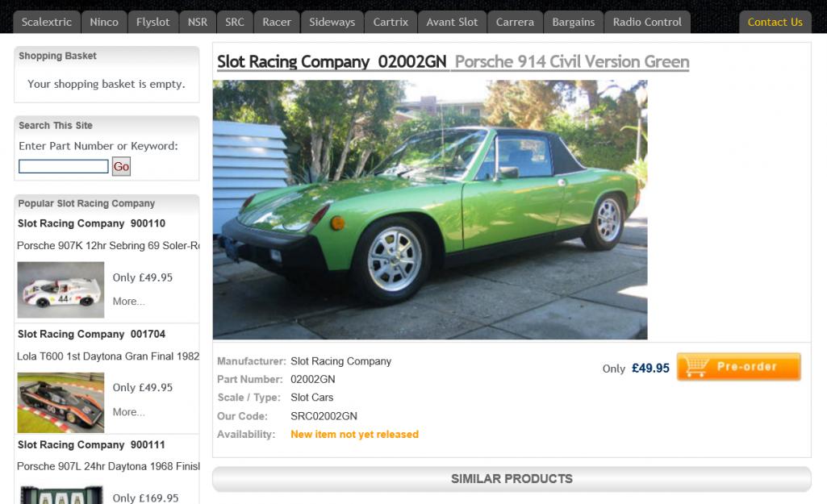827x504 pixels.
Task: Open the Flyslot category tab
Action: [153, 22]
